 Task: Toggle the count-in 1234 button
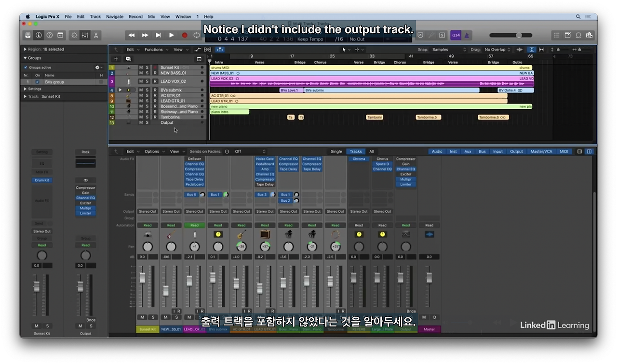(456, 35)
